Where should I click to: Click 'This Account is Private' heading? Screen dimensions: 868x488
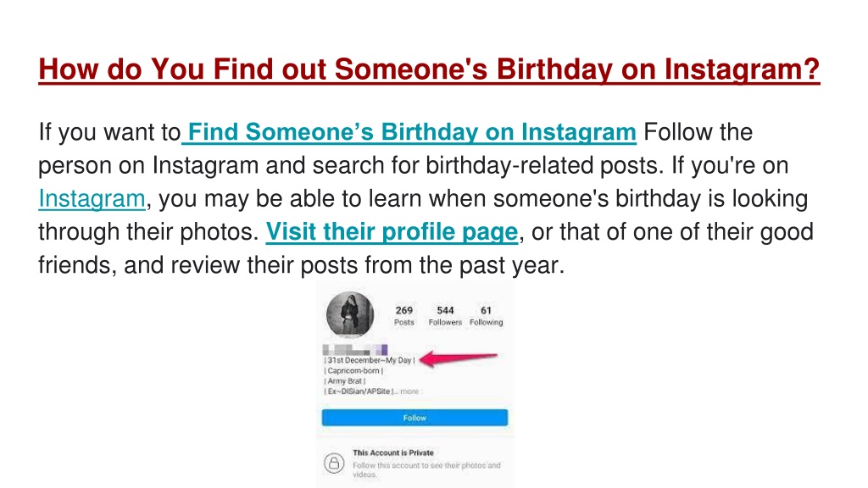[x=393, y=452]
